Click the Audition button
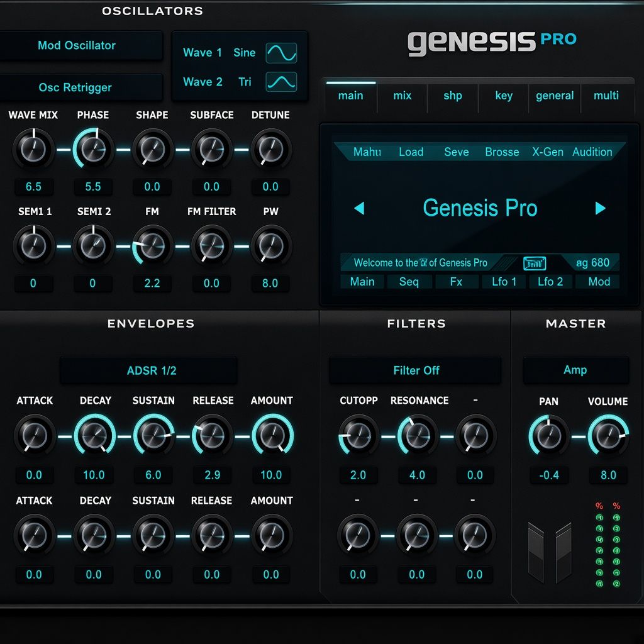The height and width of the screenshot is (644, 644). point(592,152)
